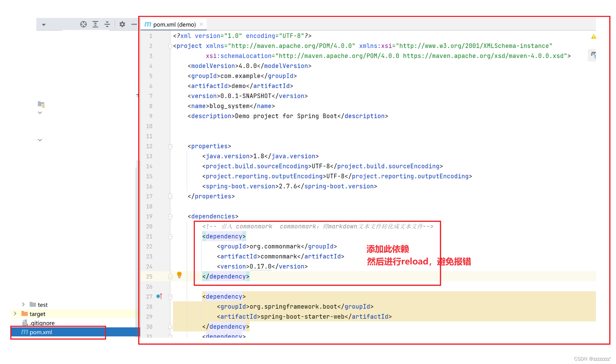Hide the project tool window with minus icon

[134, 24]
